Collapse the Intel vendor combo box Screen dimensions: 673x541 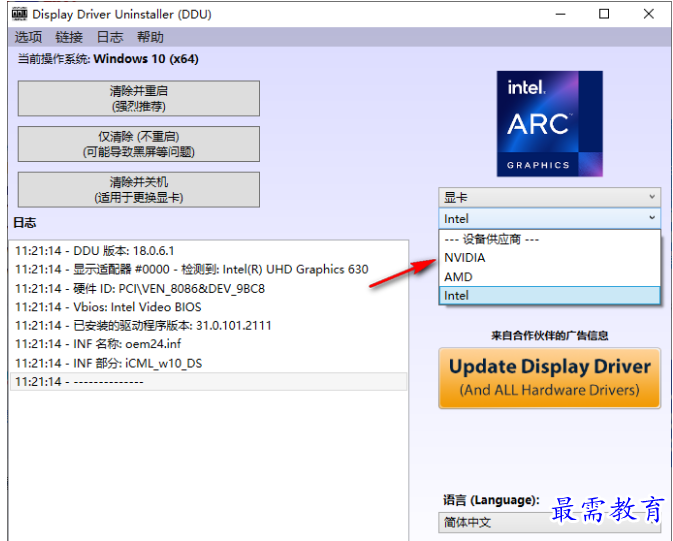pos(549,219)
